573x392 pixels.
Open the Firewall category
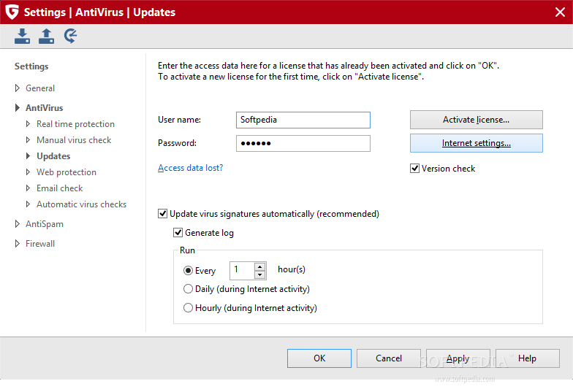(x=40, y=244)
